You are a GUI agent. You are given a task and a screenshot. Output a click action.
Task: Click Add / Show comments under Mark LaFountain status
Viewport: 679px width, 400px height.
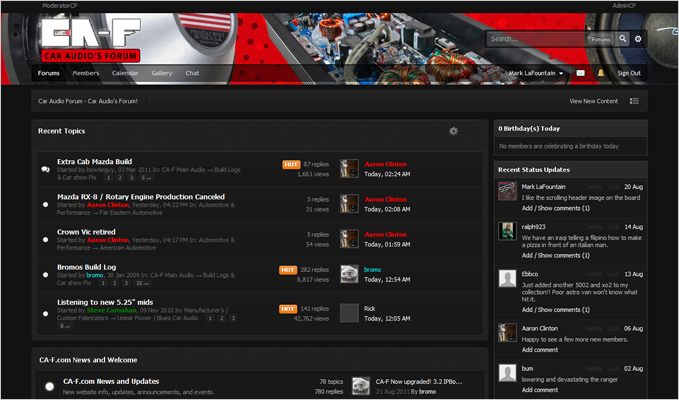click(556, 208)
